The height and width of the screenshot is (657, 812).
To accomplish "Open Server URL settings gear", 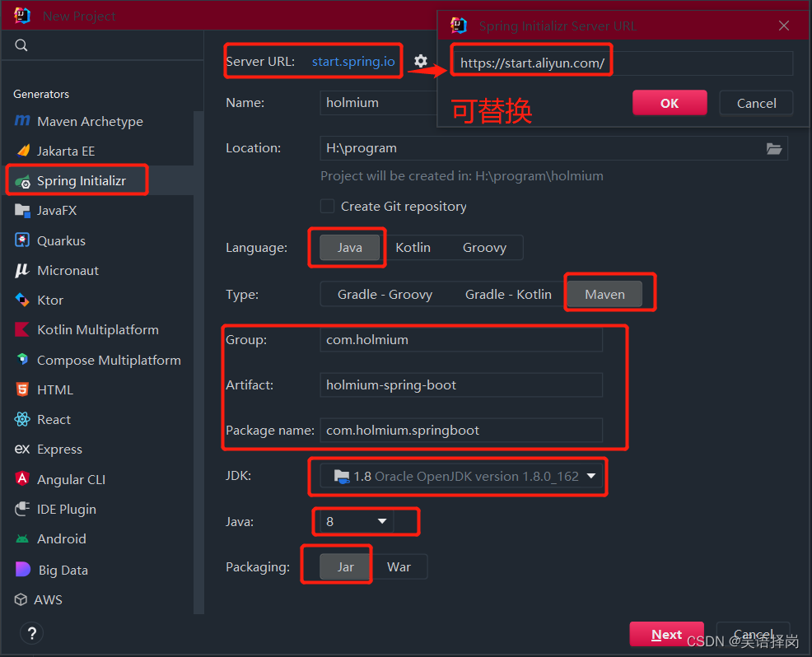I will point(421,61).
